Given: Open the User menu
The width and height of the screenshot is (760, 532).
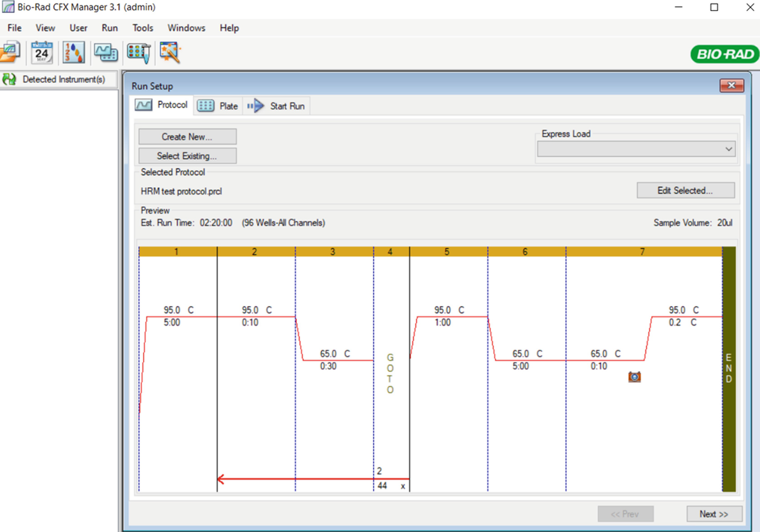Looking at the screenshot, I should click(x=78, y=28).
